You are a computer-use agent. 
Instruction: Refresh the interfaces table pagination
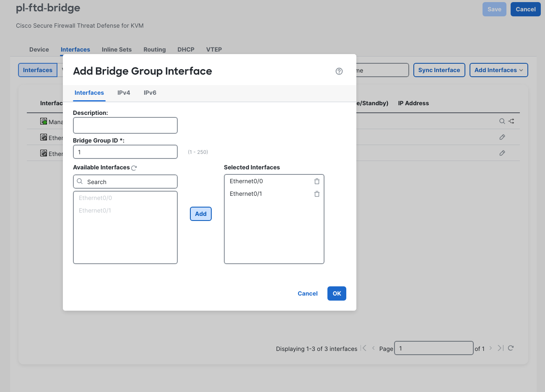(x=511, y=348)
